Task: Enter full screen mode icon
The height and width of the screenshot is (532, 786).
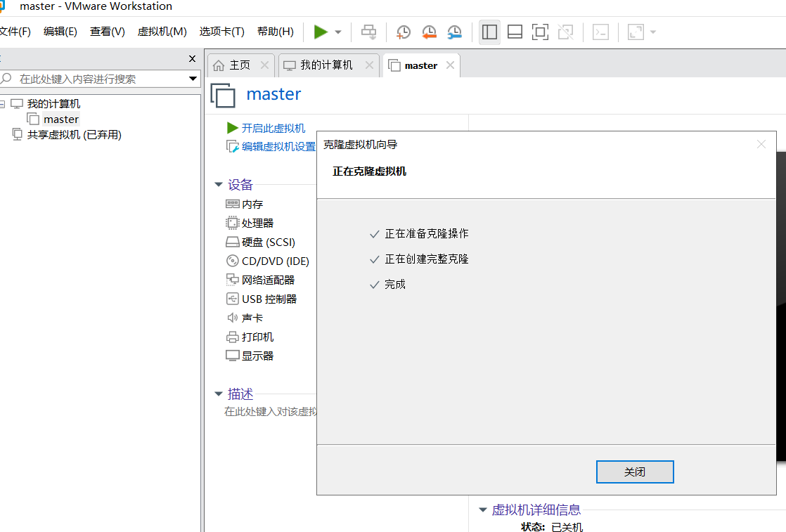Action: pyautogui.click(x=540, y=32)
